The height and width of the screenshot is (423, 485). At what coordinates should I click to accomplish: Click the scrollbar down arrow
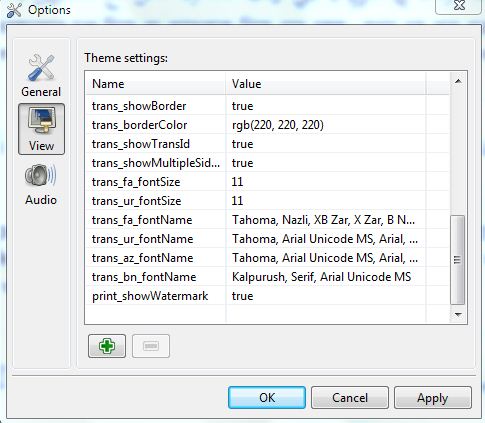point(458,314)
